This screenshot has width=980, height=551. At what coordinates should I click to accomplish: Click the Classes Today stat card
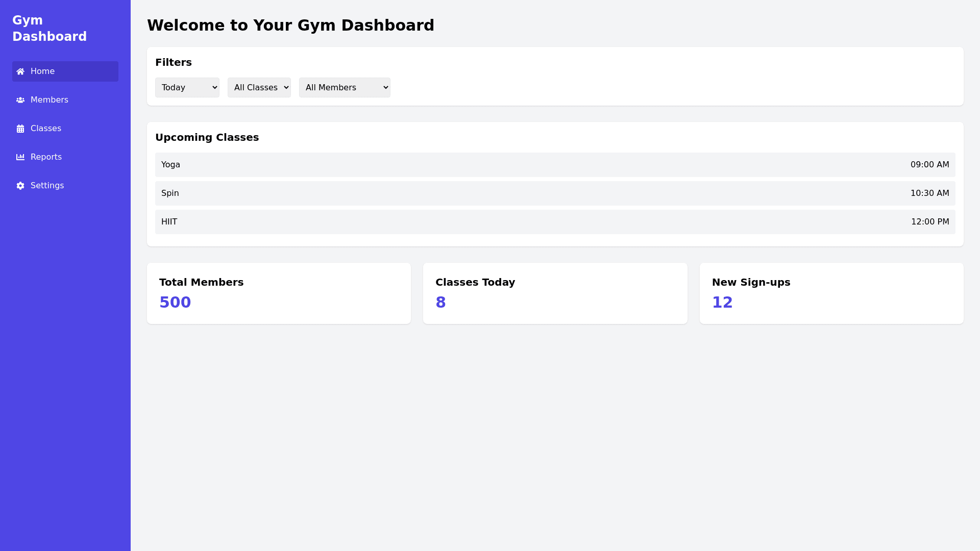click(x=555, y=293)
